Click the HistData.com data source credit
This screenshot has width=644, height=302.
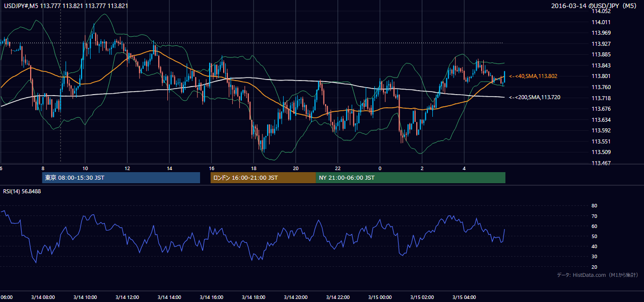[x=598, y=275]
